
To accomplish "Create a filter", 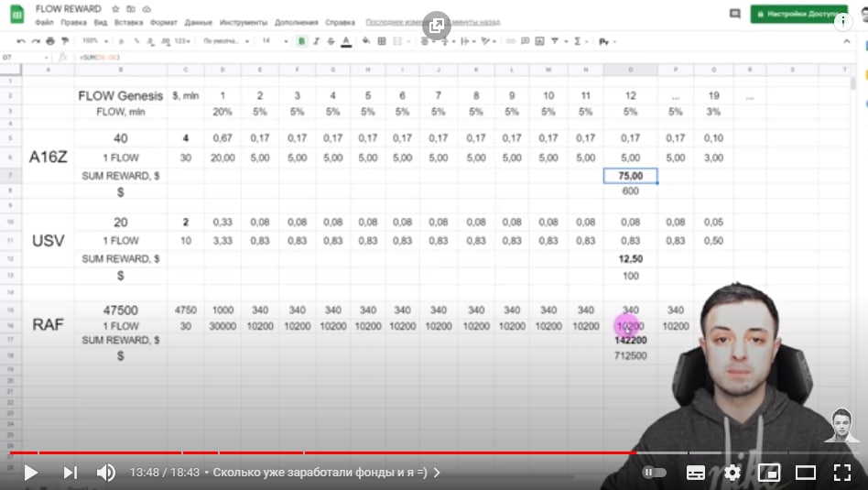I will (x=554, y=41).
